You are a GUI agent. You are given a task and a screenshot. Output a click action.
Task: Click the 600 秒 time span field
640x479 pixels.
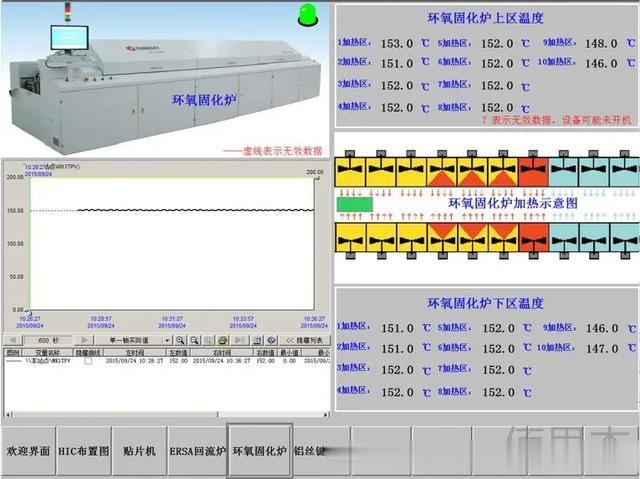[x=48, y=340]
